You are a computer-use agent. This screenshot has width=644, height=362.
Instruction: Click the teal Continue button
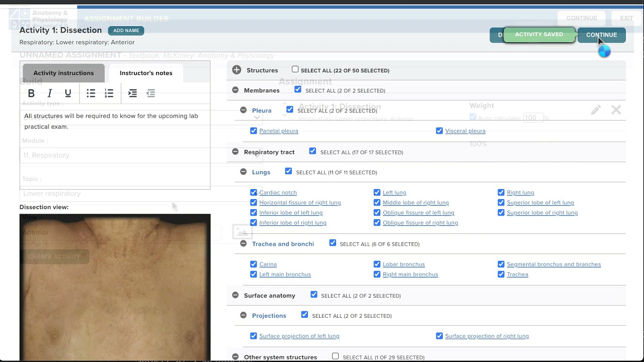tap(602, 35)
